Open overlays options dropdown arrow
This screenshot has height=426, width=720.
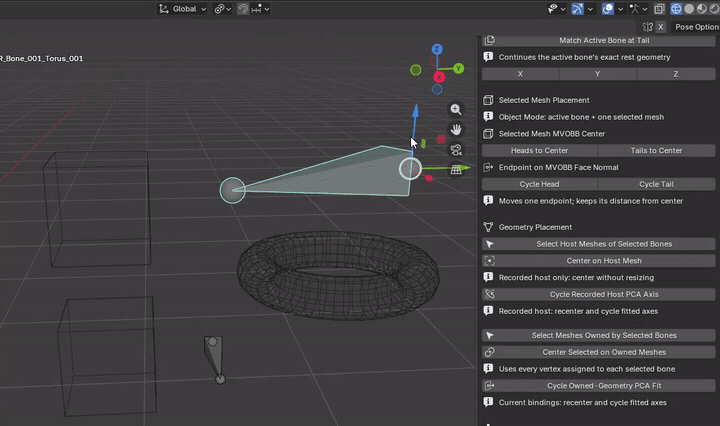click(x=620, y=9)
